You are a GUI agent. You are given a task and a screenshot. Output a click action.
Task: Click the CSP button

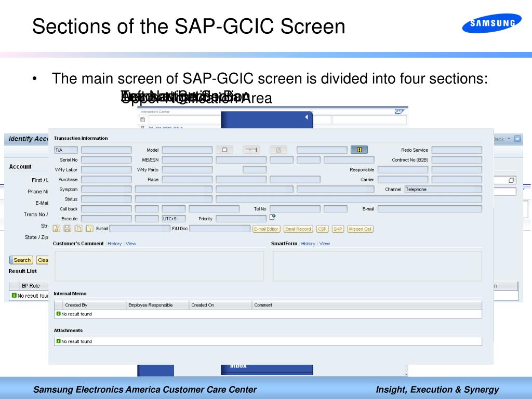[322, 229]
